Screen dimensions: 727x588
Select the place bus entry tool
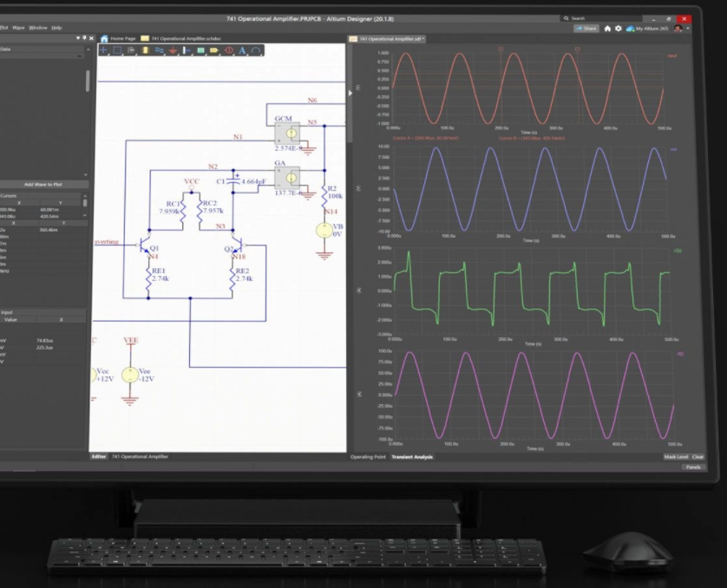(x=187, y=50)
